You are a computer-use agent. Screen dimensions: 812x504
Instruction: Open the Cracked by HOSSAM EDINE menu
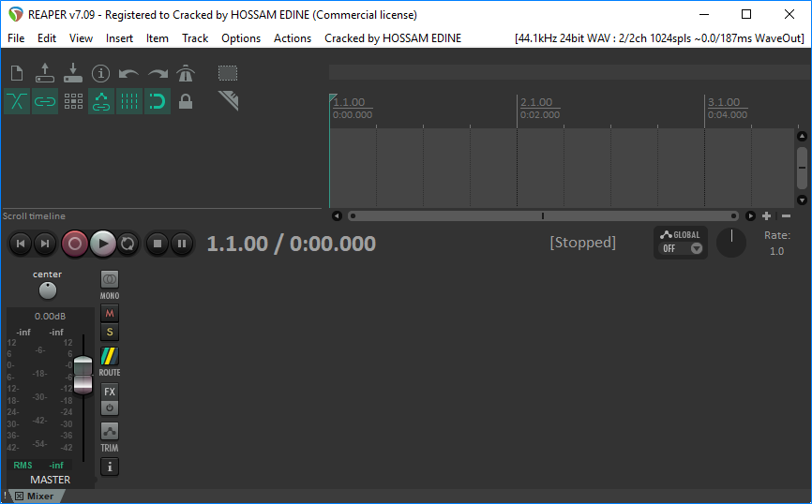point(393,38)
